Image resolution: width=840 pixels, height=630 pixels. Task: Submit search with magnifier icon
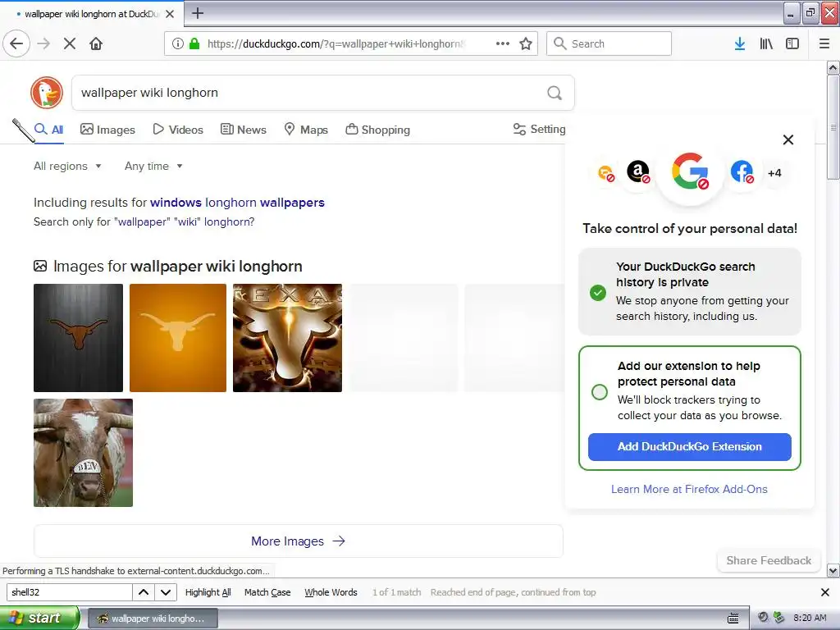pyautogui.click(x=555, y=93)
